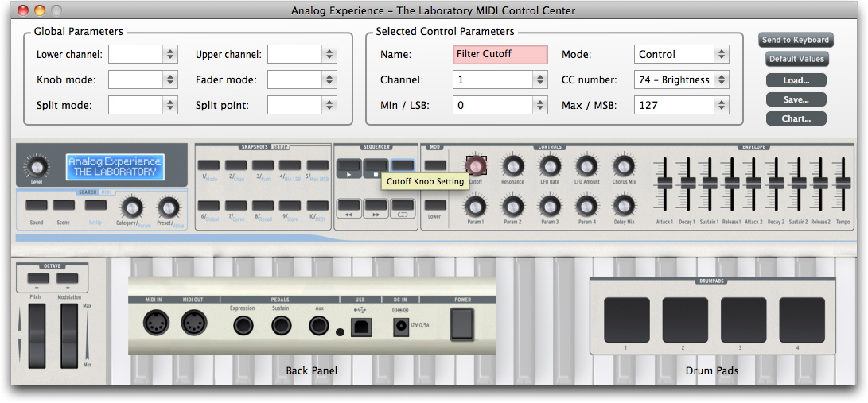The image size is (868, 403).
Task: Select the Preset/Value knob
Action: [169, 207]
